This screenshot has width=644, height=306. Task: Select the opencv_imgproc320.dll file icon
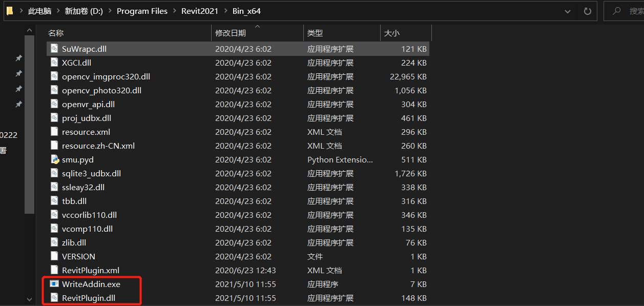54,76
